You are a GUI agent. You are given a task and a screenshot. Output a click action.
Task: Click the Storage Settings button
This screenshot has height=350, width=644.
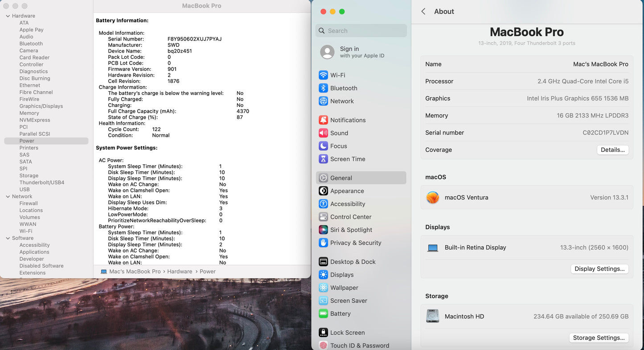(x=599, y=338)
